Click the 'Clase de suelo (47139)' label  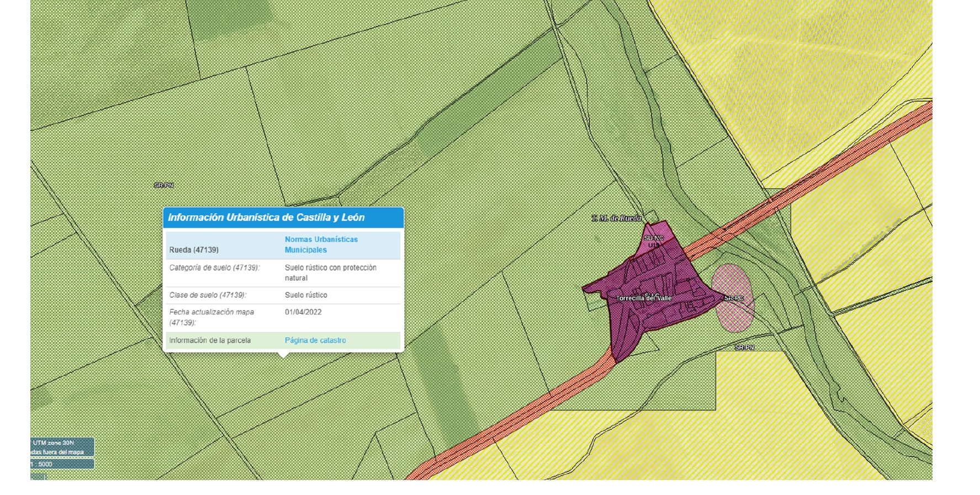(208, 295)
